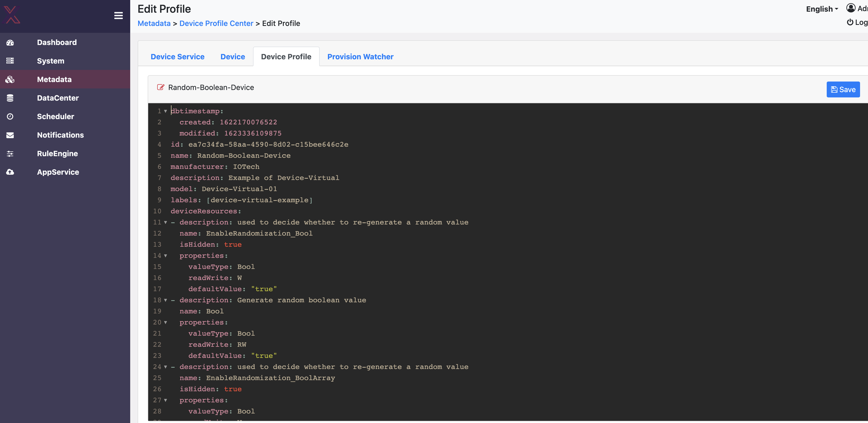Switch to the Provision Watcher tab

360,56
